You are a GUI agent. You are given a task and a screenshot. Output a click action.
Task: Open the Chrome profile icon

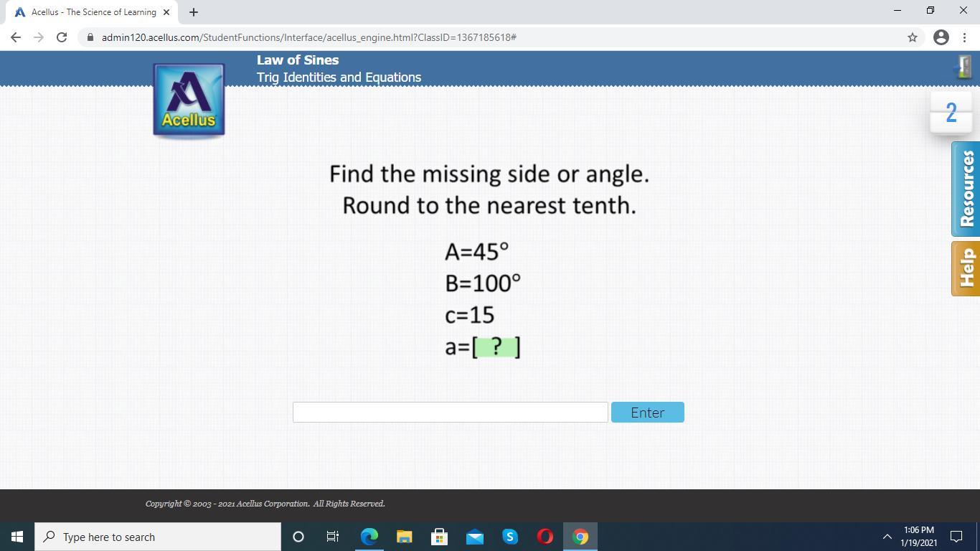(941, 37)
